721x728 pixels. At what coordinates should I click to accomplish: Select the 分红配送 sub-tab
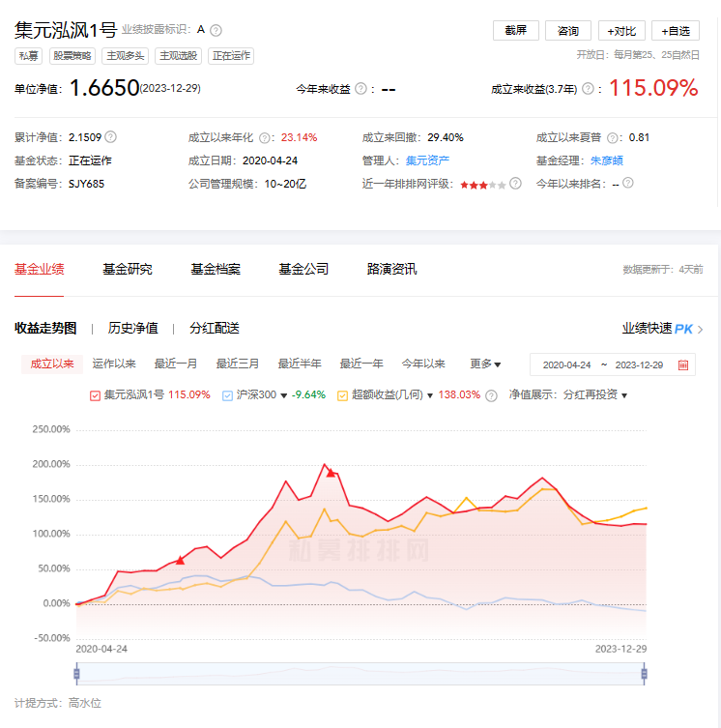point(215,329)
